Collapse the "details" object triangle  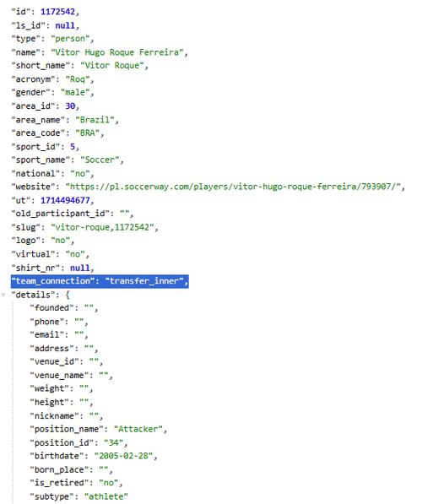coord(3,295)
